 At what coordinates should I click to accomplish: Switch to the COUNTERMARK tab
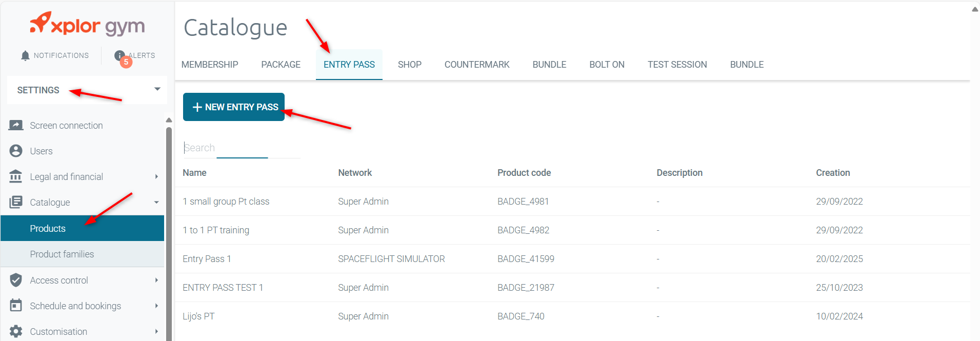(476, 65)
